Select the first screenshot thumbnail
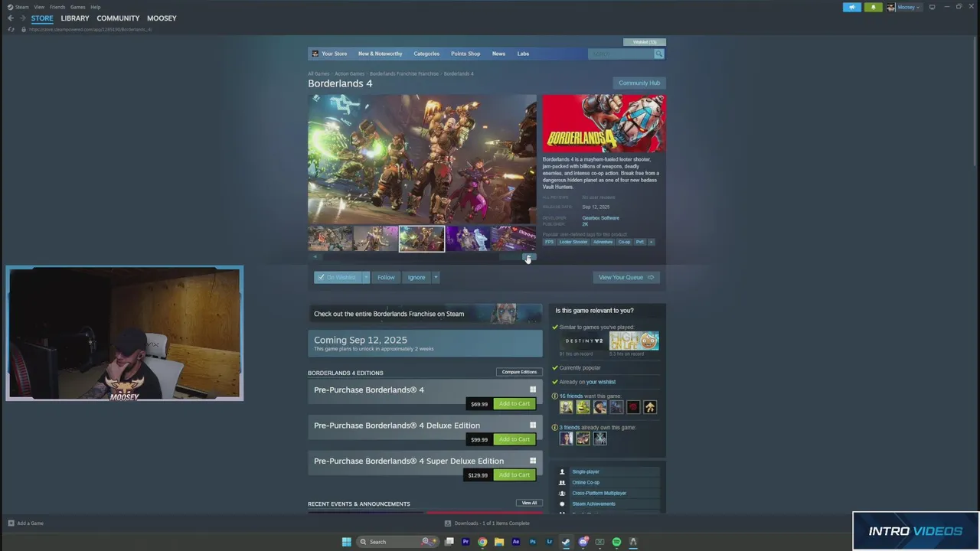This screenshot has height=551, width=980. (x=330, y=239)
